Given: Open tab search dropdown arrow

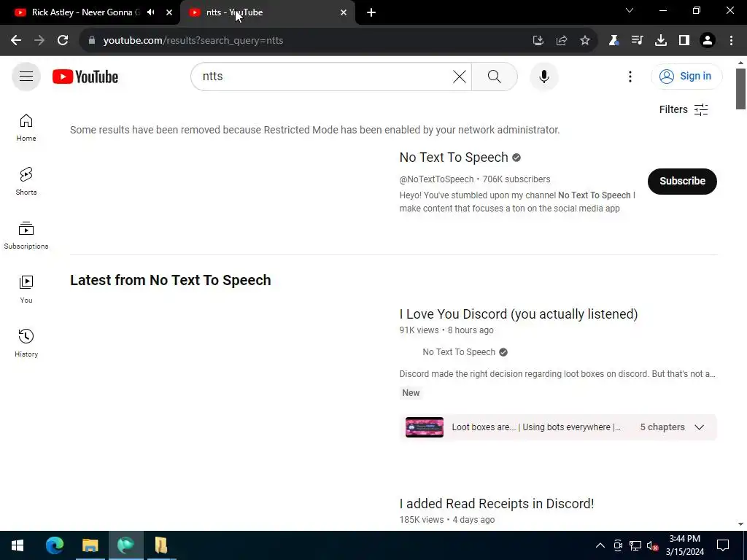Looking at the screenshot, I should pos(630,10).
